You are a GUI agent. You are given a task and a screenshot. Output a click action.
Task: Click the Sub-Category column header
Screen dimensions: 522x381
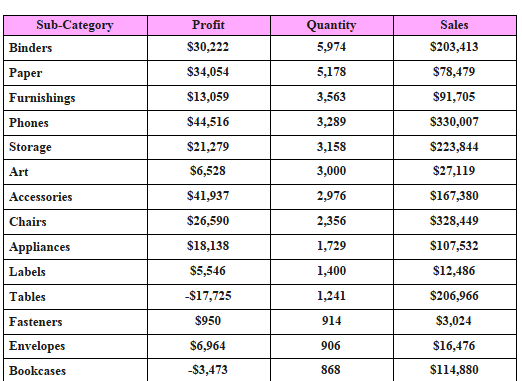pos(75,25)
